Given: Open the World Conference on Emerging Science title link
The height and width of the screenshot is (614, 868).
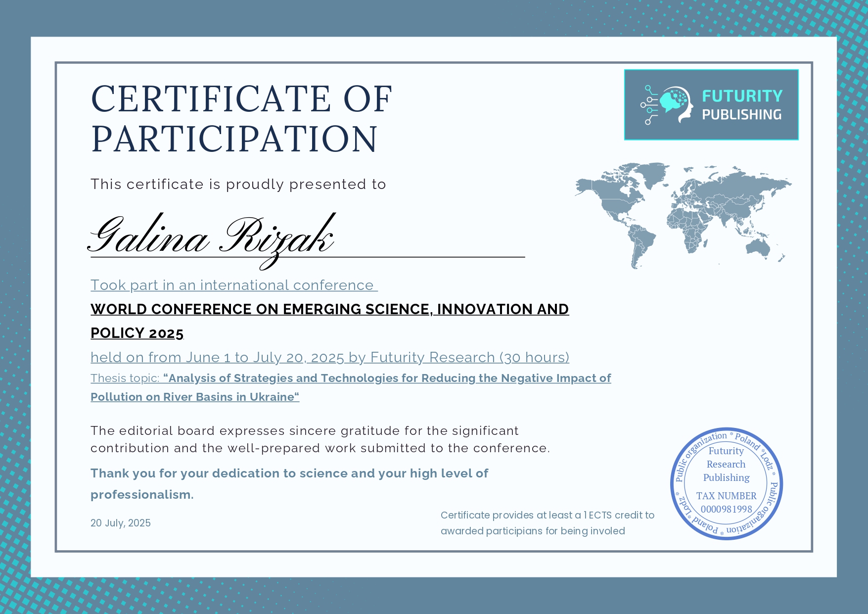Looking at the screenshot, I should [329, 309].
